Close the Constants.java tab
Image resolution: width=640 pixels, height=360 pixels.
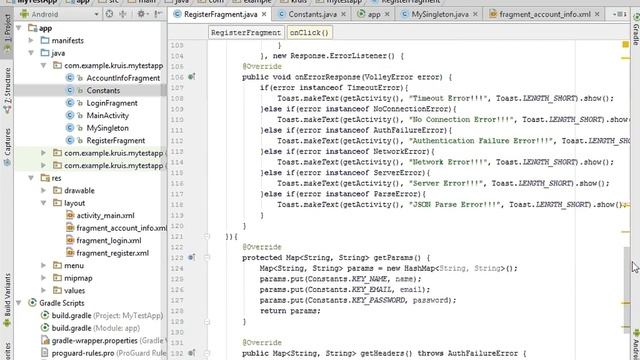tap(343, 14)
